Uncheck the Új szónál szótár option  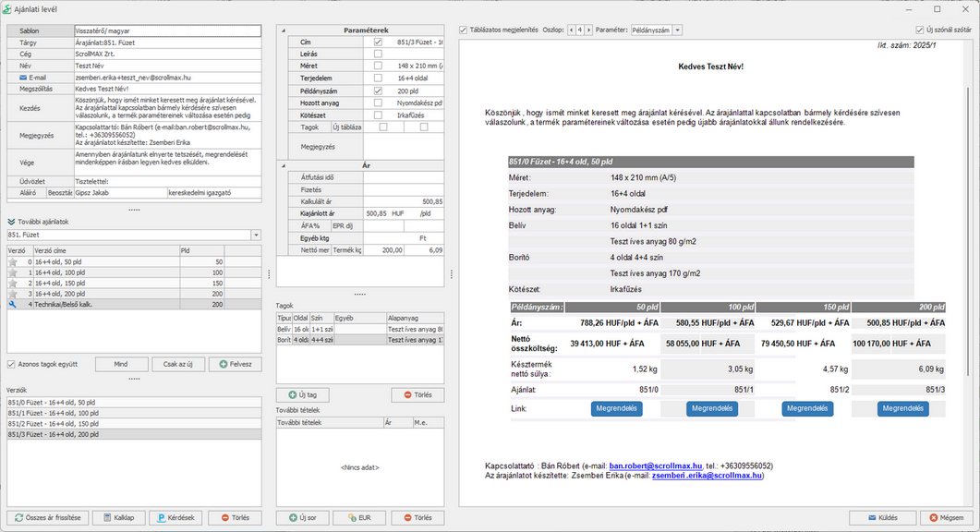(920, 30)
